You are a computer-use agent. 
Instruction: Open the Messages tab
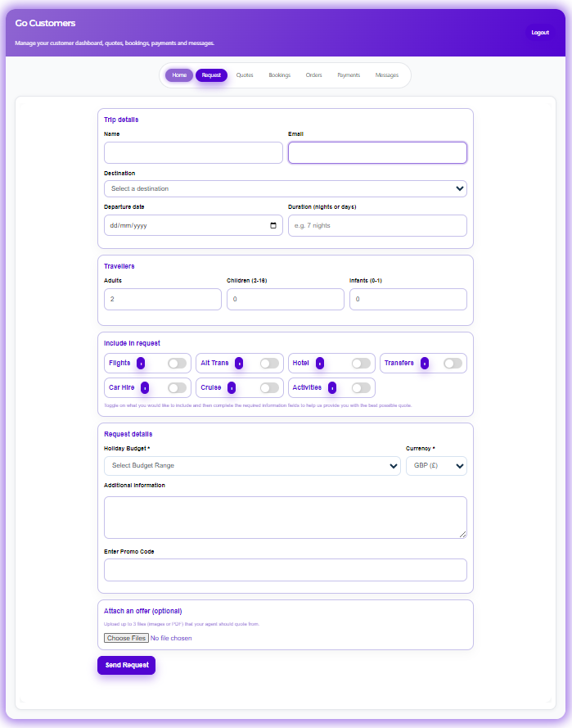pyautogui.click(x=387, y=75)
